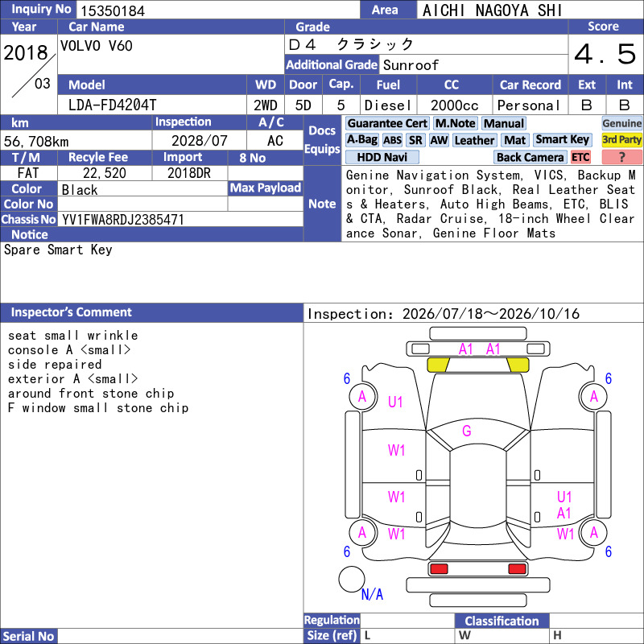Select the A-Bag equipment badge

click(361, 140)
